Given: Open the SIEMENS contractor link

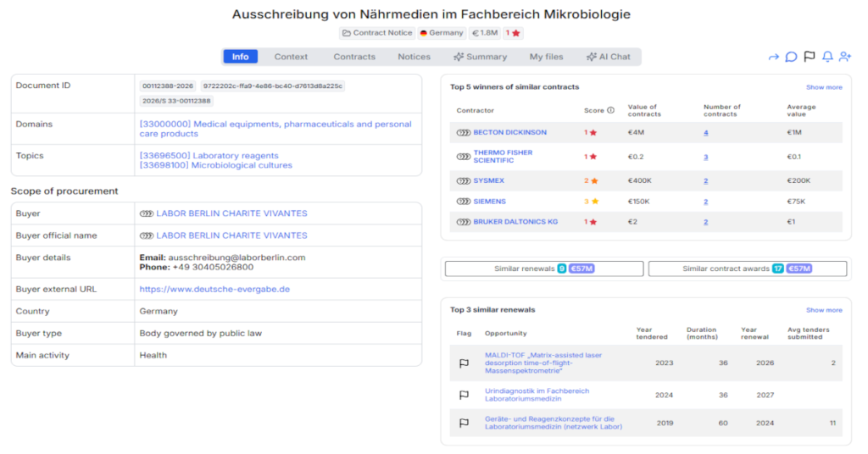Looking at the screenshot, I should tap(489, 202).
